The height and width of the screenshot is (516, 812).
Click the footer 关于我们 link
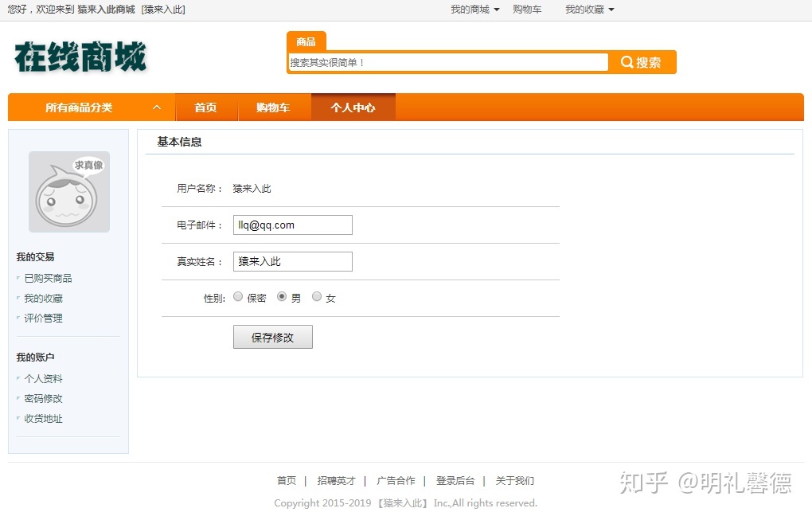515,481
